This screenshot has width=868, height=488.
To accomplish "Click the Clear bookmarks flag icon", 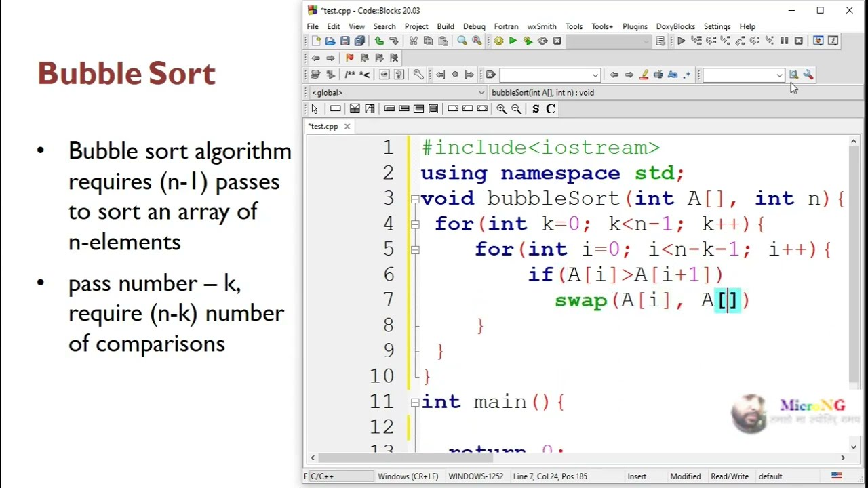I will [394, 58].
